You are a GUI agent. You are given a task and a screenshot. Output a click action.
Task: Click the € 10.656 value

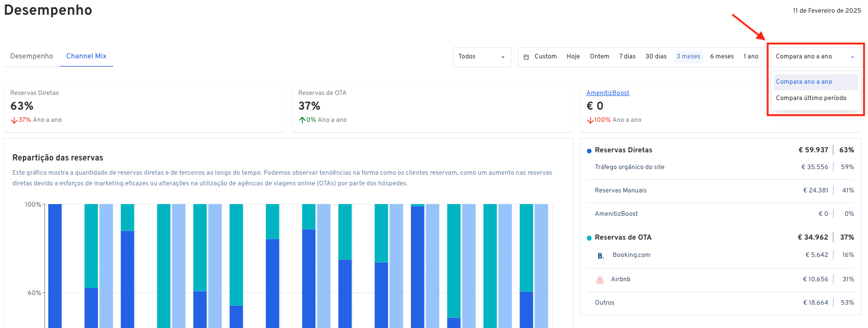point(815,279)
